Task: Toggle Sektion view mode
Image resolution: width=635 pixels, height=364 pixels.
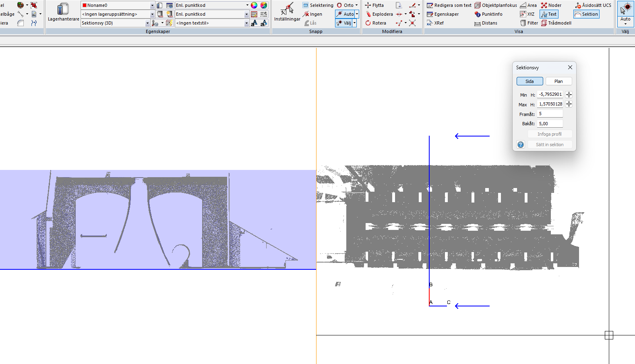Action: tap(586, 14)
